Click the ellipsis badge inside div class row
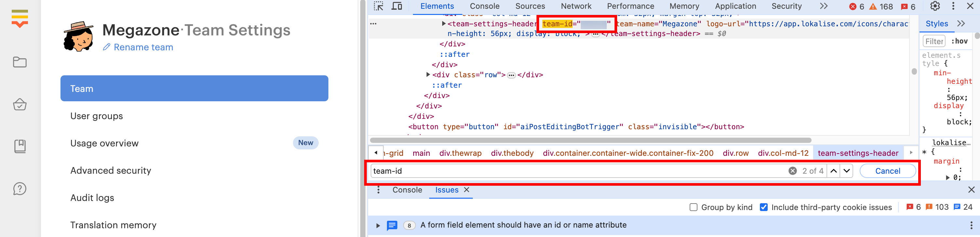Screen dimensions: 980x237 511,75
